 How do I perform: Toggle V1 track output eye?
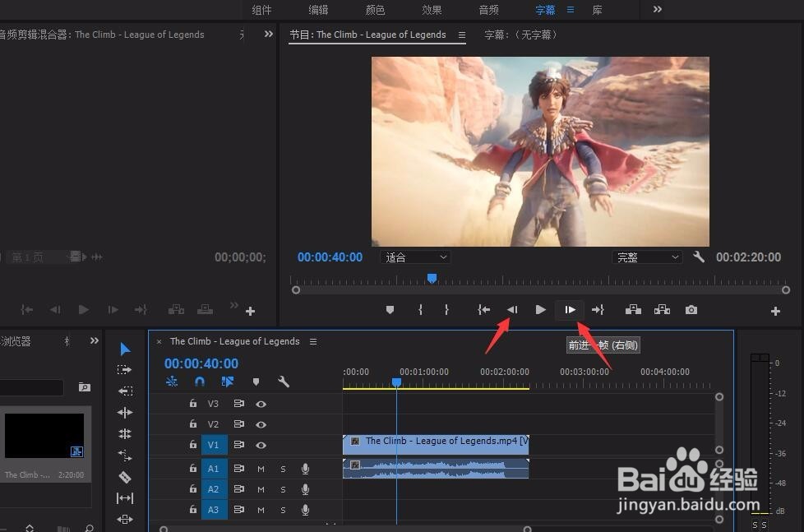tap(261, 446)
